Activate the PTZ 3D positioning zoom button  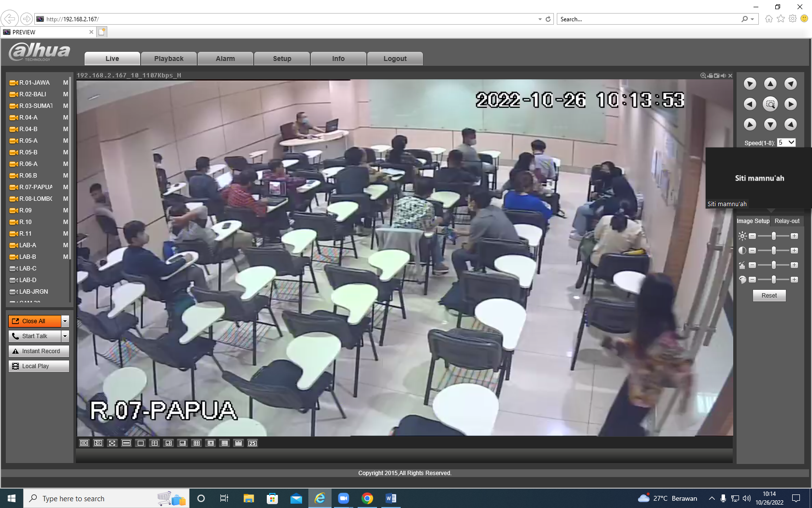pyautogui.click(x=770, y=104)
